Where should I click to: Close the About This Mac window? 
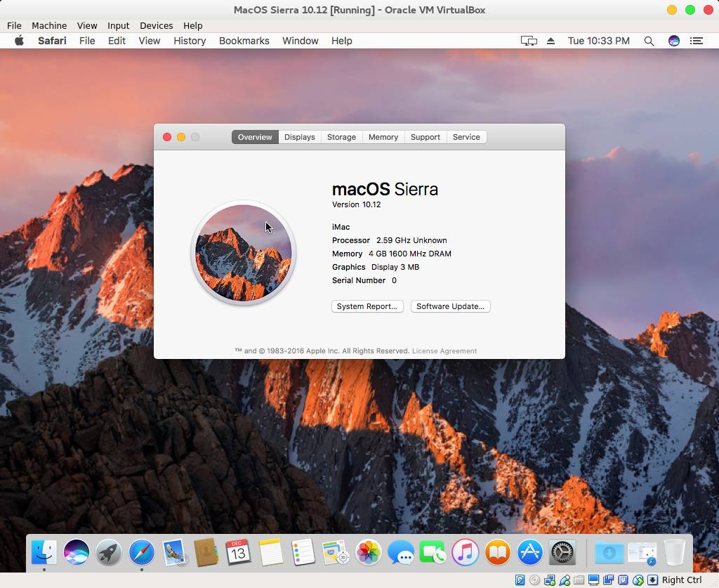[x=167, y=137]
